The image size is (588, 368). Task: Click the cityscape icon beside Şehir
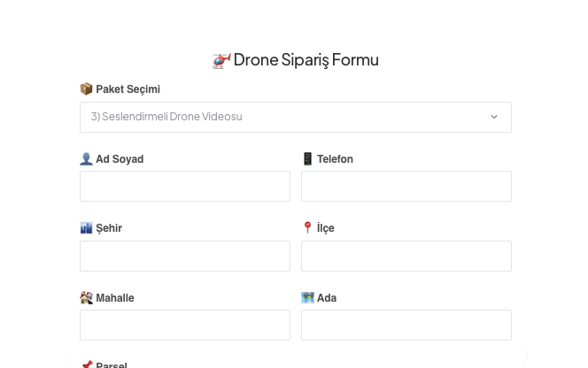[86, 228]
